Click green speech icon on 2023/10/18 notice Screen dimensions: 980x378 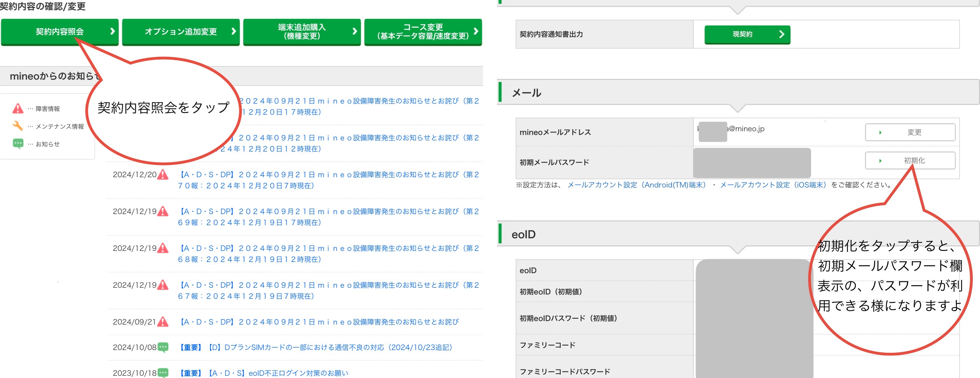coord(163,373)
